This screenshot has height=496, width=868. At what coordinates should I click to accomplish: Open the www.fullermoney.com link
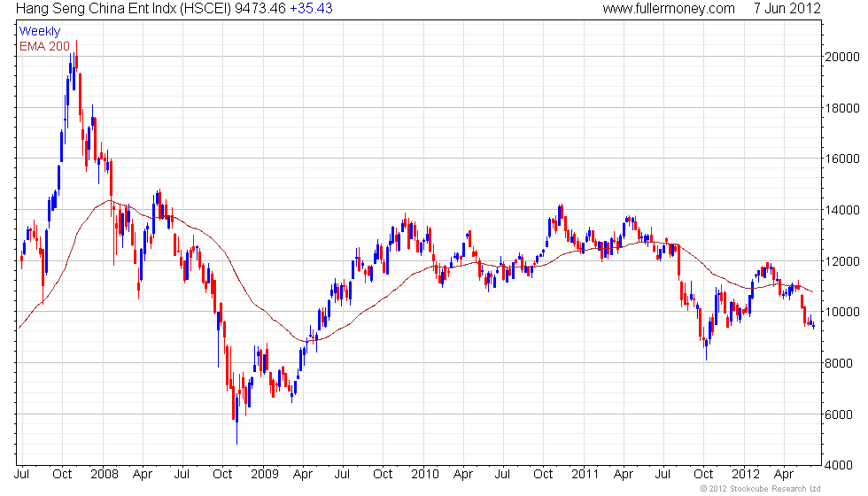669,9
